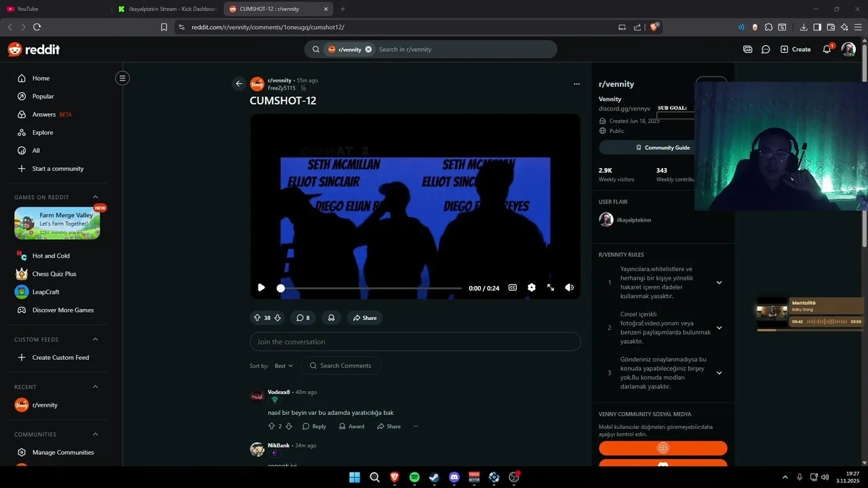Viewport: 868px width, 488px height.
Task: Give an award to the post
Action: pyautogui.click(x=332, y=318)
